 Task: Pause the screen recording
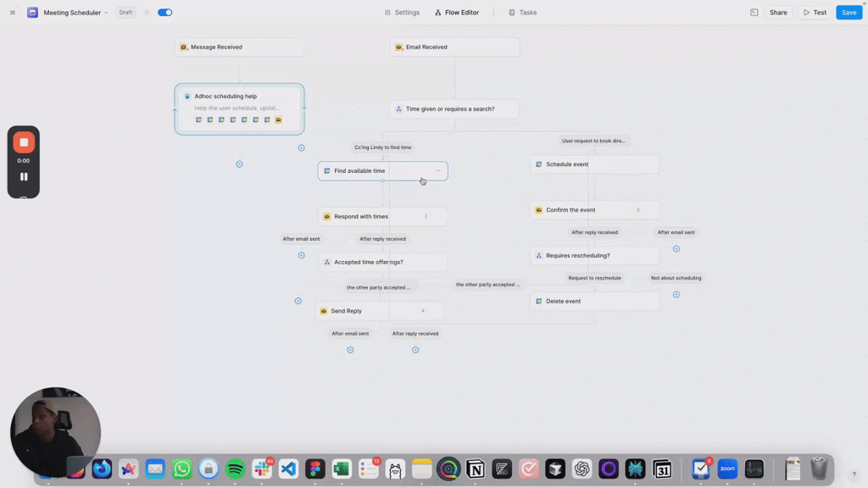pos(24,177)
